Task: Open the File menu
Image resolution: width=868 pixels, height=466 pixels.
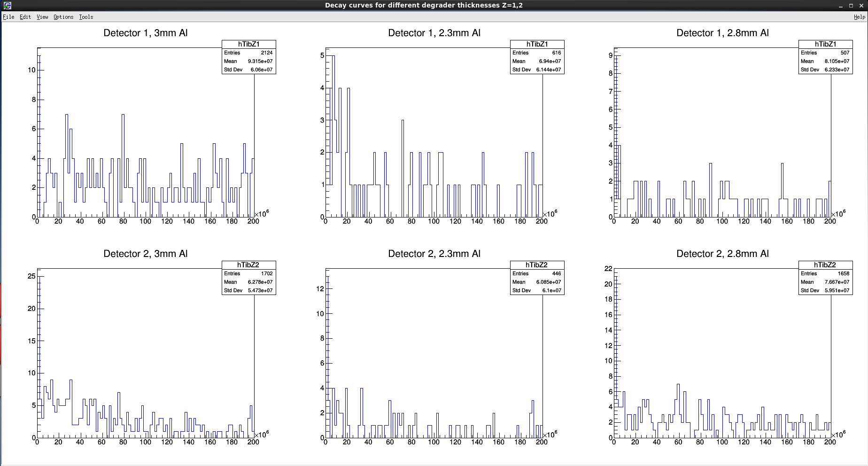Action: (x=8, y=17)
